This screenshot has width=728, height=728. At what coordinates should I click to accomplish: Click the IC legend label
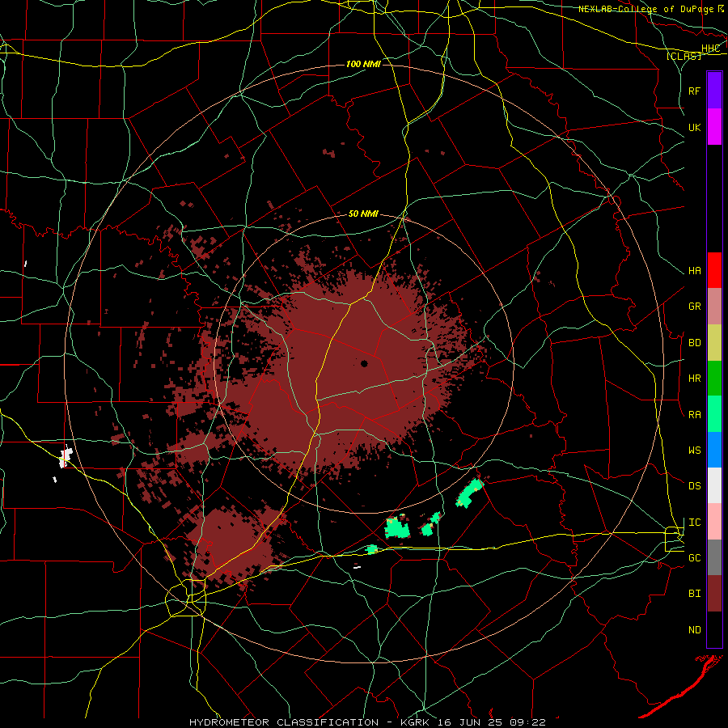coord(694,523)
